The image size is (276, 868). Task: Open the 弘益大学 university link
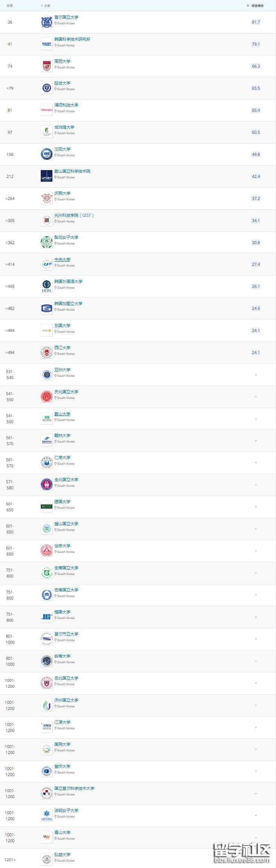(62, 855)
